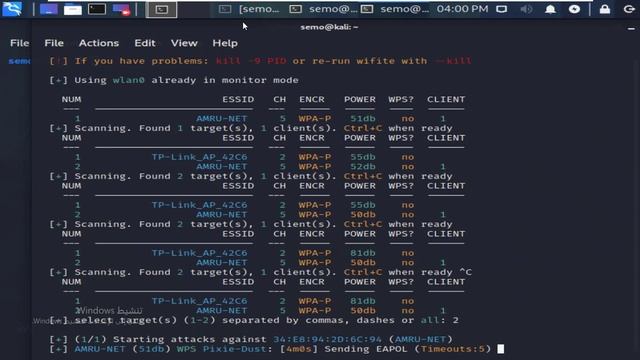Viewport: 640px width, 360px height.
Task: Open the File menu next to Actions
Action: (54, 43)
